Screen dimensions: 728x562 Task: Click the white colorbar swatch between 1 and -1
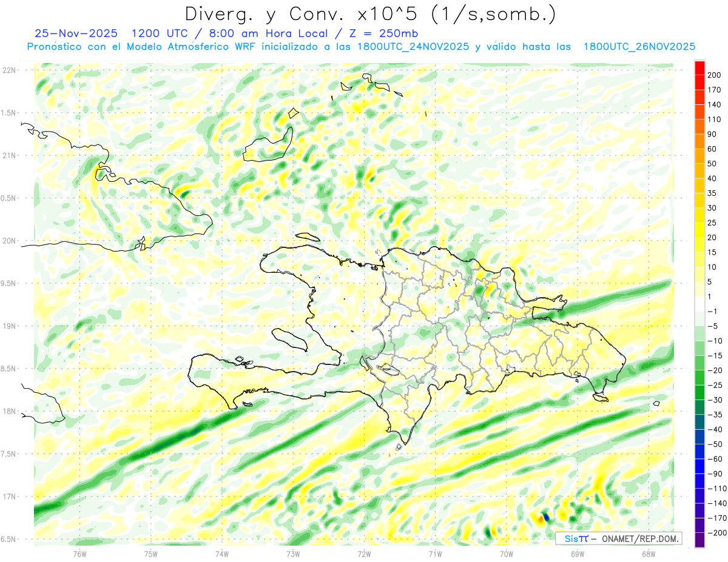pos(699,304)
